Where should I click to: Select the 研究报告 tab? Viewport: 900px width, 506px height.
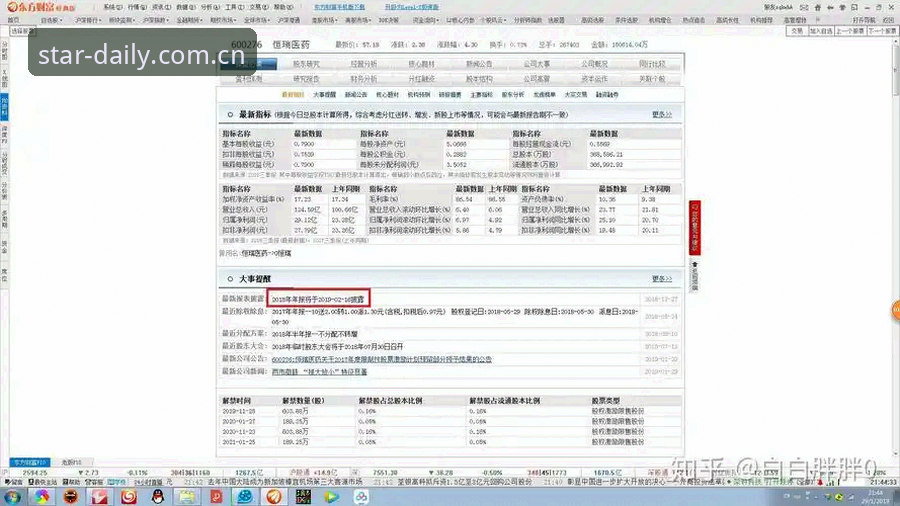pyautogui.click(x=306, y=79)
